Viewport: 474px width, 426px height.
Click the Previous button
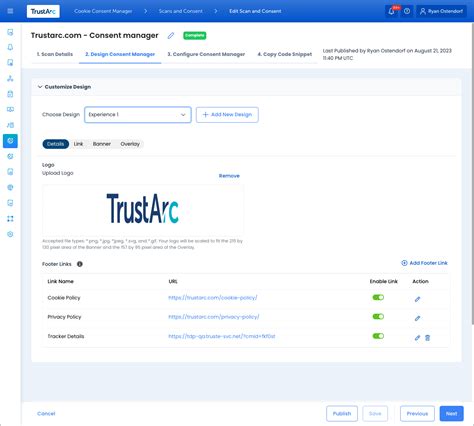pyautogui.click(x=417, y=414)
